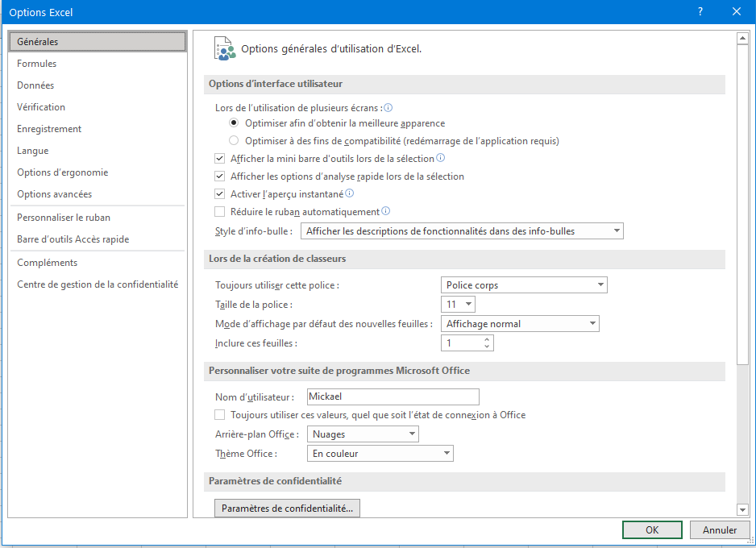
Task: Open the Enregistrement category
Action: (x=98, y=129)
